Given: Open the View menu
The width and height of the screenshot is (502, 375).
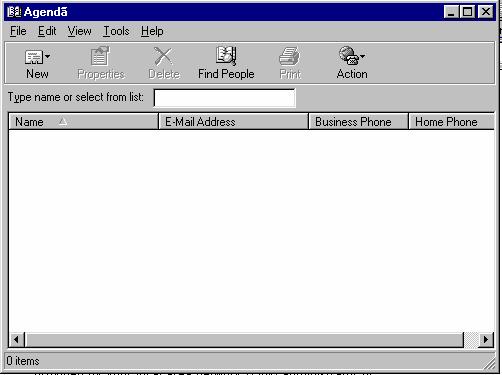Looking at the screenshot, I should [79, 31].
